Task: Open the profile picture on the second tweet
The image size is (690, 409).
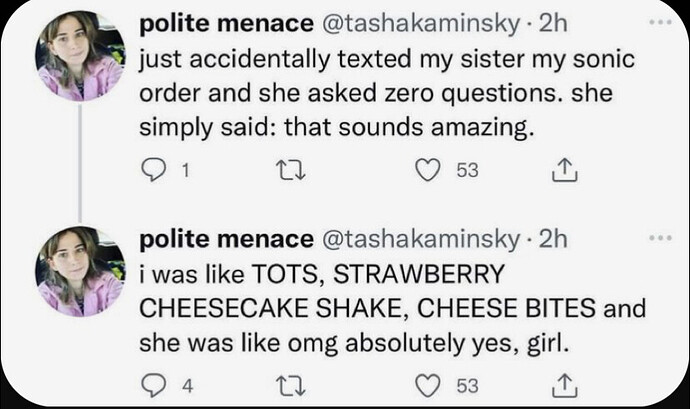Action: [x=80, y=271]
